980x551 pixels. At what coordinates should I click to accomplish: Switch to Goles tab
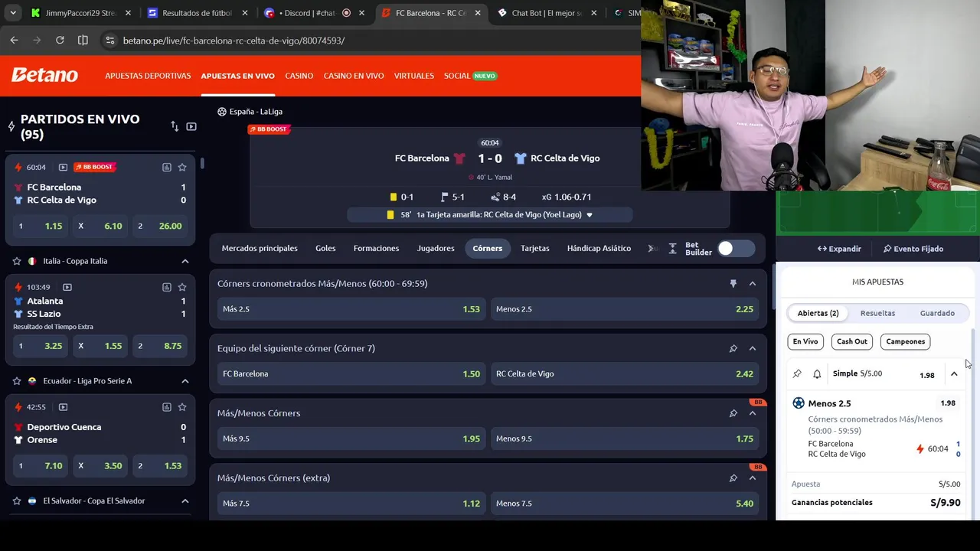pyautogui.click(x=325, y=248)
